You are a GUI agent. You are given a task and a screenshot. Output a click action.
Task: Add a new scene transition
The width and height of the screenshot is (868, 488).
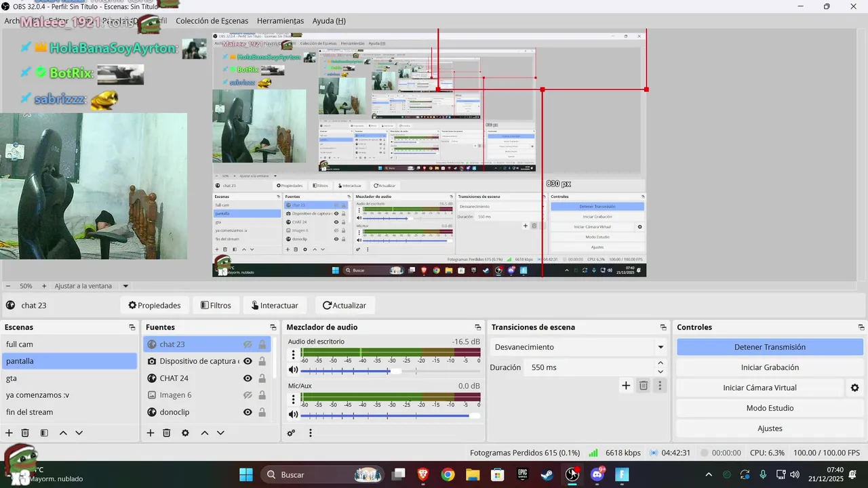click(626, 386)
